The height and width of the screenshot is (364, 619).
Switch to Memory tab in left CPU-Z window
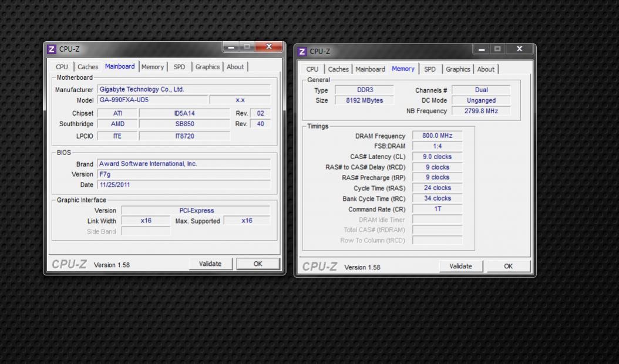(152, 67)
